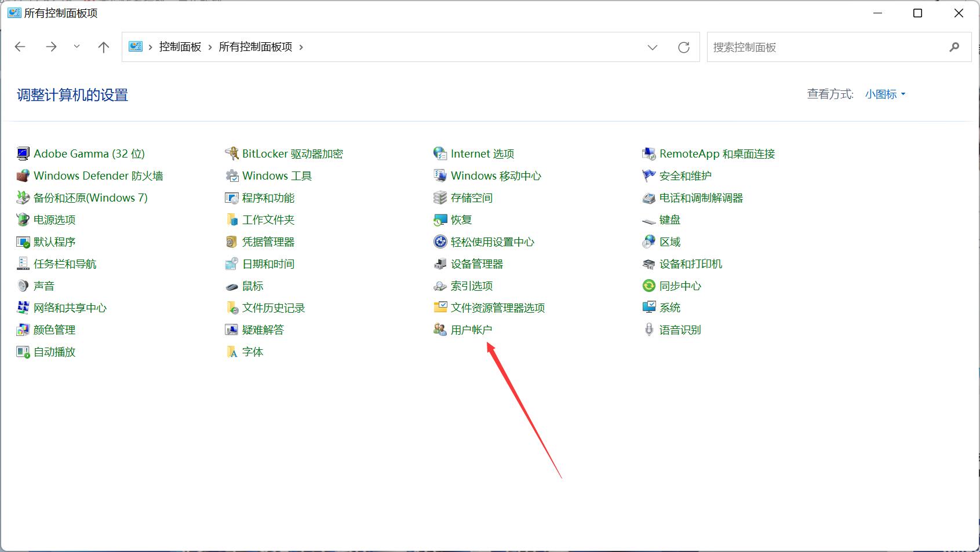The image size is (980, 552).
Task: Click 所有控制面板项 breadcrumb segment
Action: pos(255,47)
